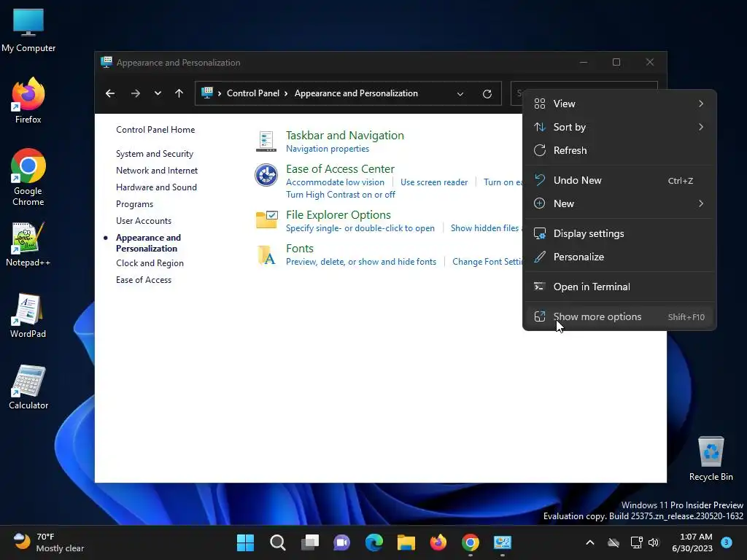This screenshot has width=747, height=560.
Task: Go back with the left arrow button
Action: click(110, 93)
